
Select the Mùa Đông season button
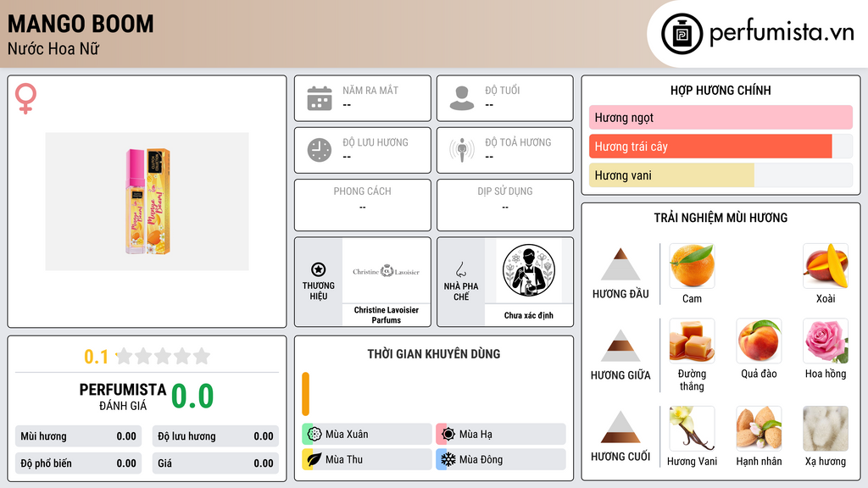pos(501,459)
